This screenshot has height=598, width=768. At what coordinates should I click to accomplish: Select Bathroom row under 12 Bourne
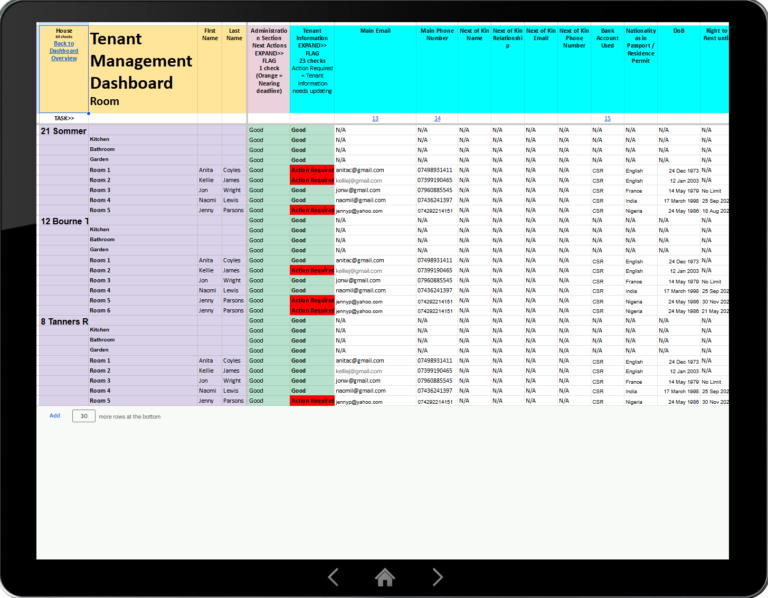point(143,239)
